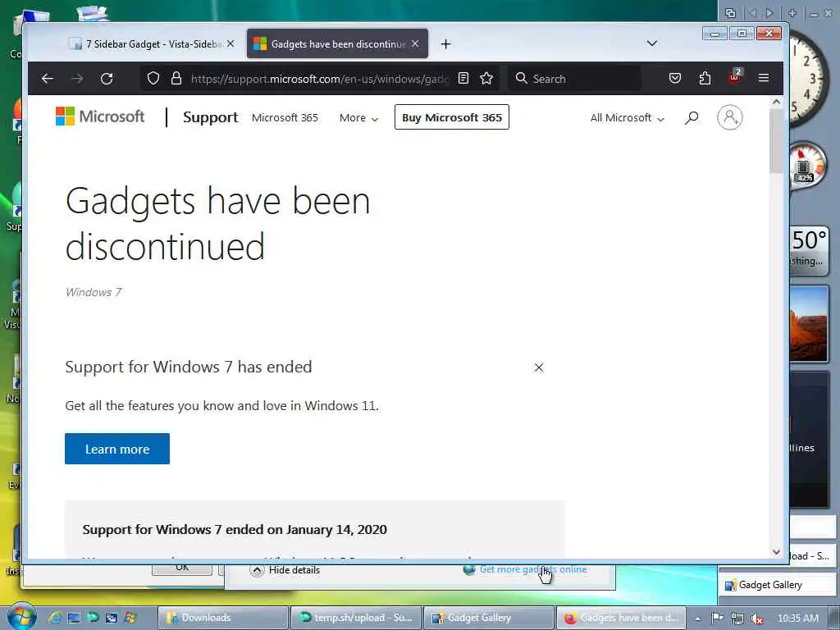This screenshot has width=840, height=630.
Task: Click Buy Microsoft 365 button
Action: click(452, 117)
